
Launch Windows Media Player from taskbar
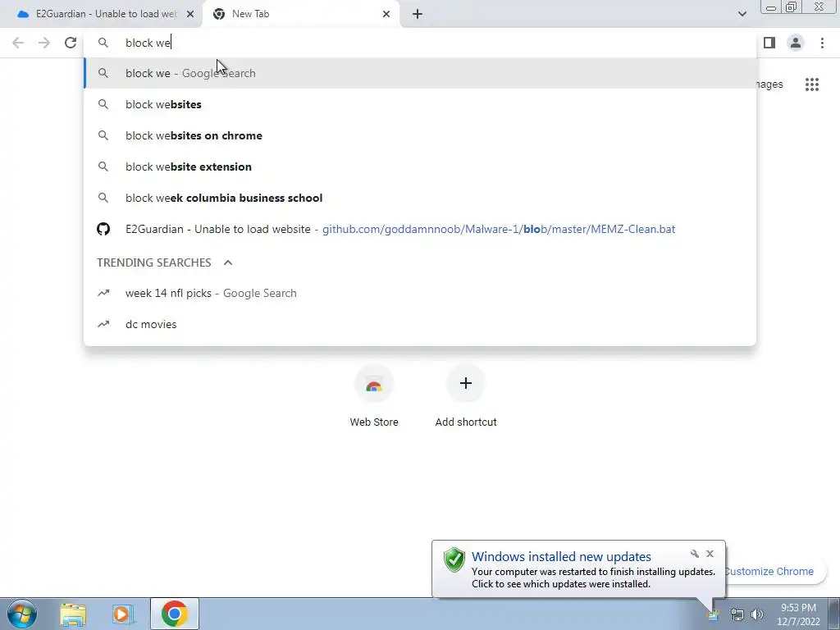click(x=123, y=614)
